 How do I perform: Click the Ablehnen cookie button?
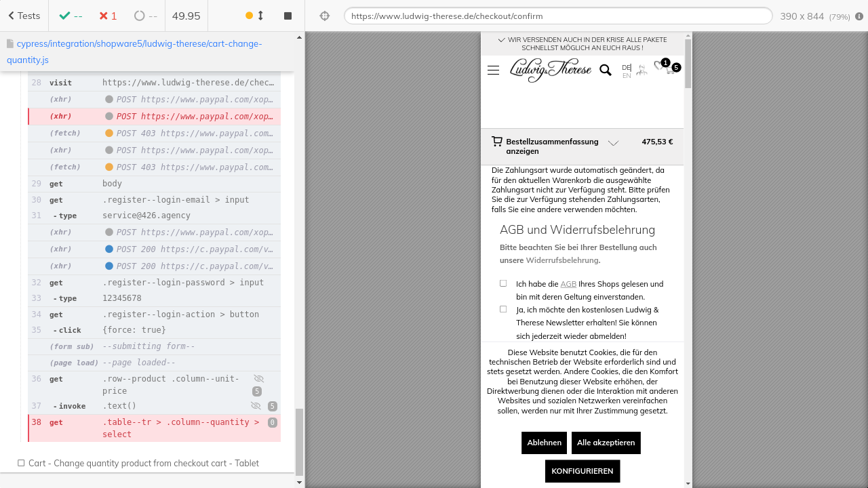click(544, 443)
